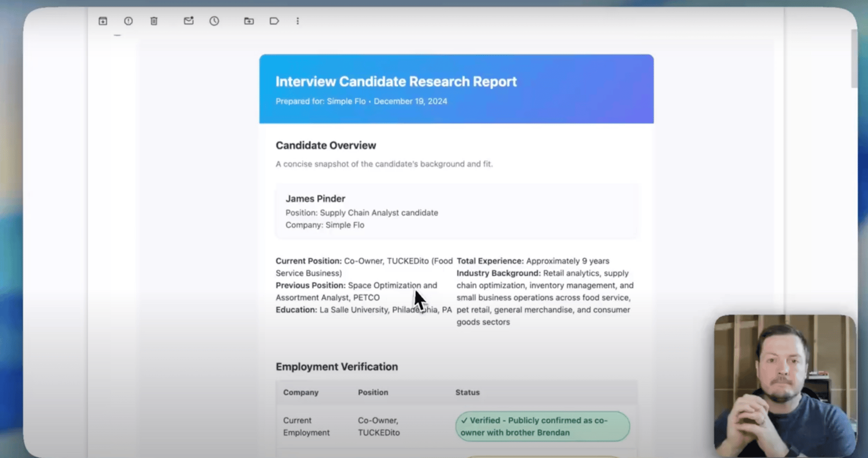Screen dimensions: 868x458
Task: Click the 'Industry Background:' label
Action: (499, 273)
